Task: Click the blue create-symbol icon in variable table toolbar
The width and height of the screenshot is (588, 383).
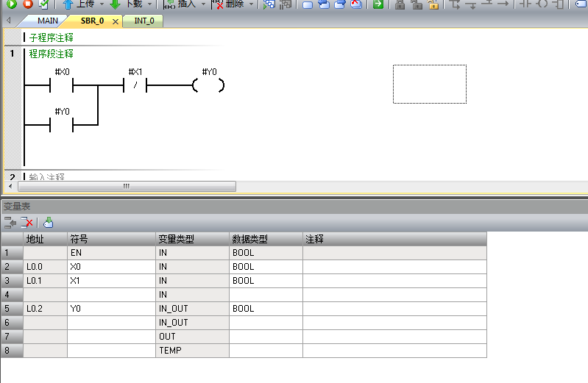Action: 49,223
